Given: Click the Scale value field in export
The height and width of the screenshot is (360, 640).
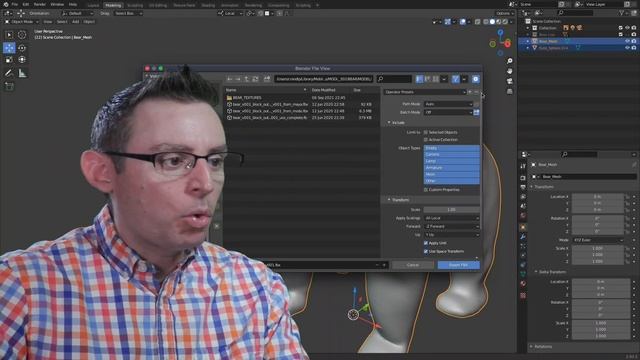Looking at the screenshot, I should [x=451, y=210].
